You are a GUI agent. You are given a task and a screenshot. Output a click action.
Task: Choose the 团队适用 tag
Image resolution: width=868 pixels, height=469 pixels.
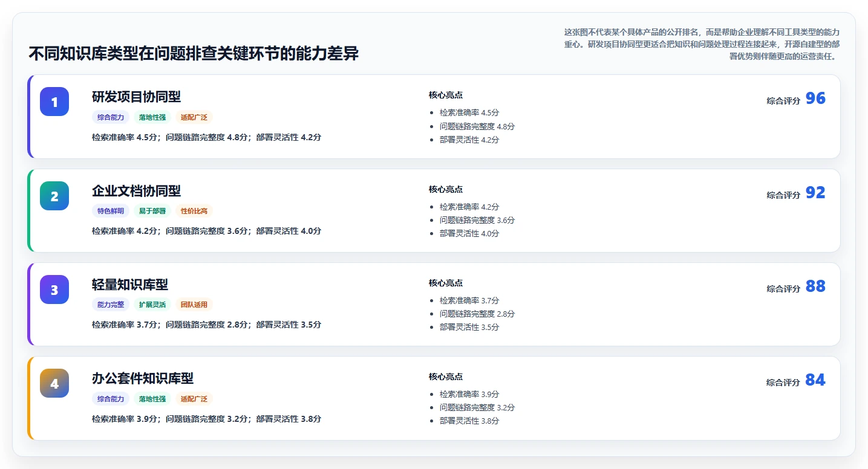pyautogui.click(x=194, y=305)
